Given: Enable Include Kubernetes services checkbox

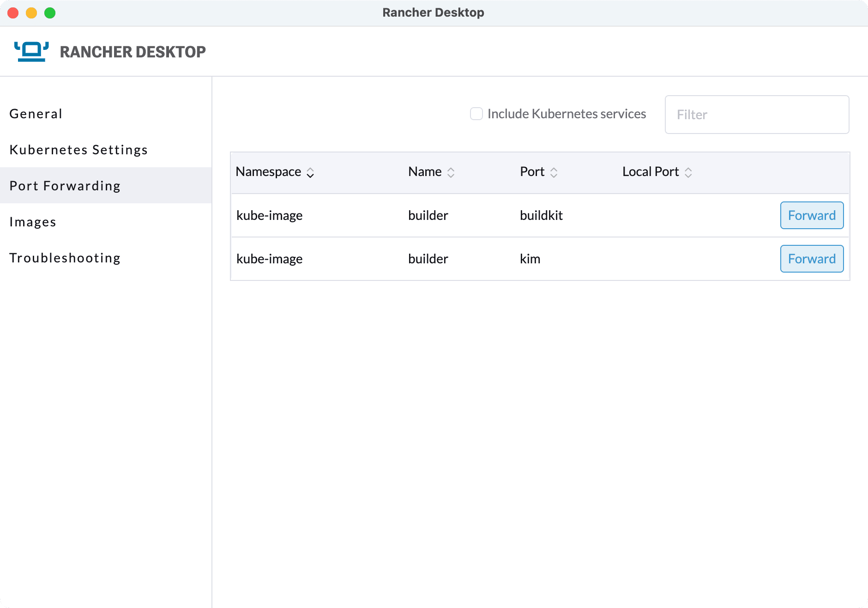Looking at the screenshot, I should pyautogui.click(x=476, y=114).
